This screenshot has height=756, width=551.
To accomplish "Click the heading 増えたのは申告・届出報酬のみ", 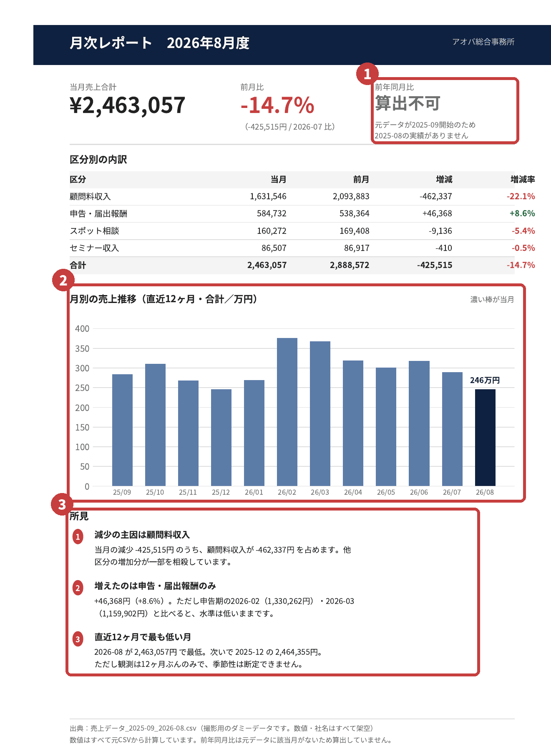I will 155,586.
